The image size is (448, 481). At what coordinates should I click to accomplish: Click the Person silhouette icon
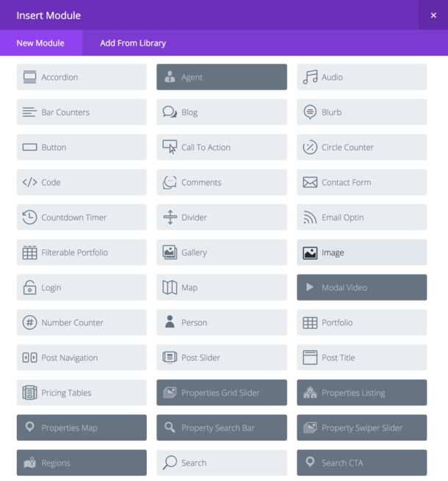170,322
